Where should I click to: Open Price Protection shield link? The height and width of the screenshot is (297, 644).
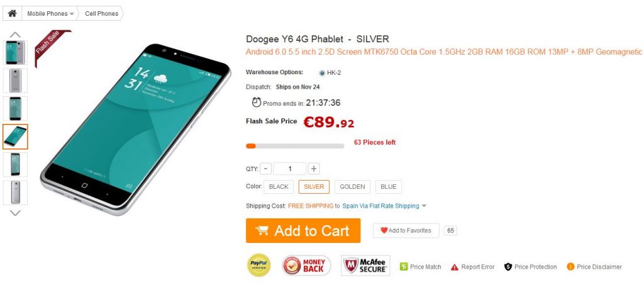click(x=530, y=267)
